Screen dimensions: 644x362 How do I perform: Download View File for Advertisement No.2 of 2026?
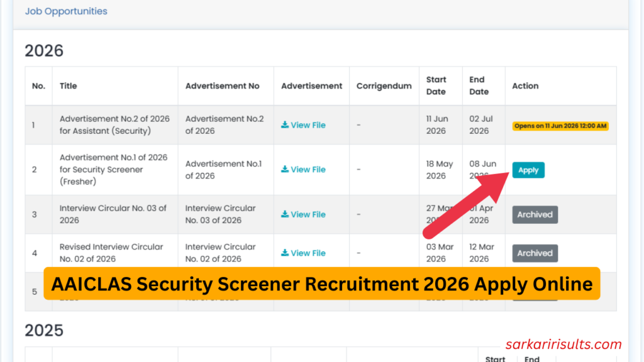point(303,125)
